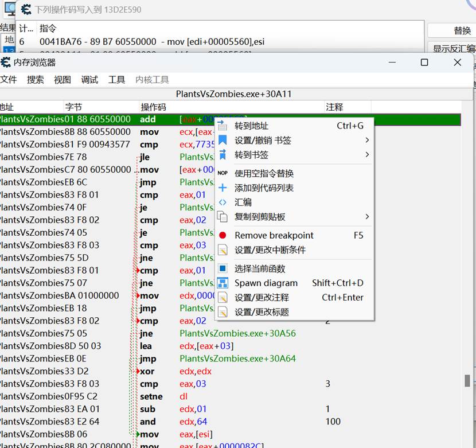Choose 设置/更改注释 Ctrl+Enter entry
476x448 pixels.
point(294,297)
